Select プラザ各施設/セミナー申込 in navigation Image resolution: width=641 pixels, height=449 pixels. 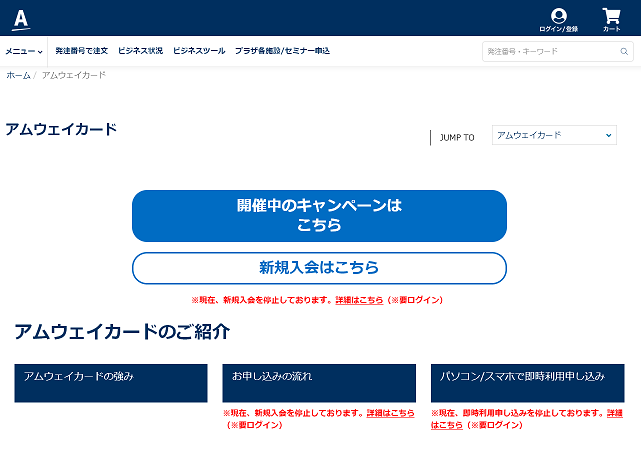pyautogui.click(x=282, y=51)
